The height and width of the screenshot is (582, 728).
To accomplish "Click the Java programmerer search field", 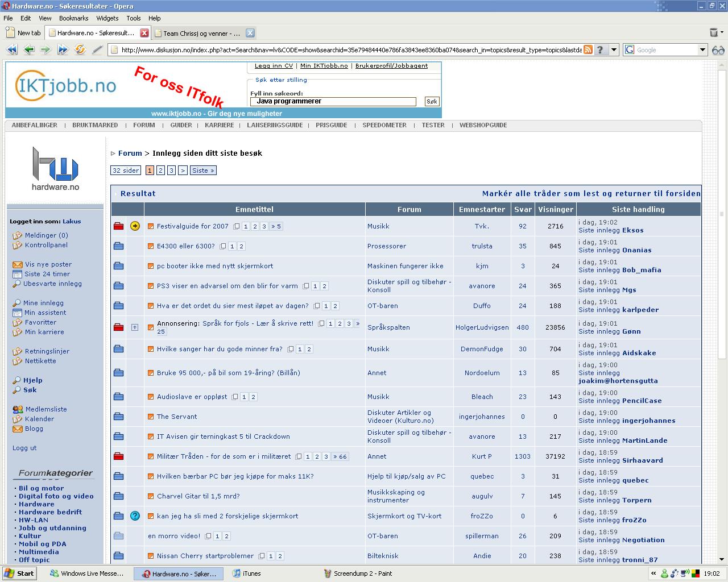I will (x=333, y=101).
